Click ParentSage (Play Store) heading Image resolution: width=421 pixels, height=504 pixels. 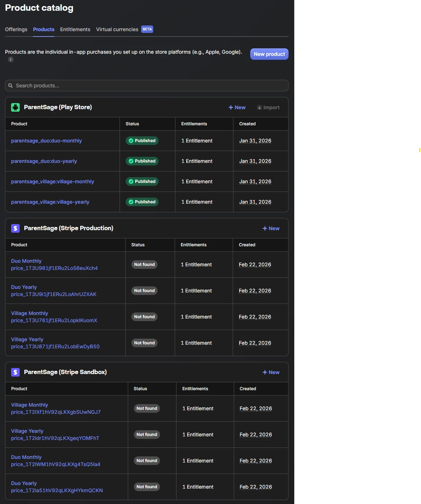point(58,107)
